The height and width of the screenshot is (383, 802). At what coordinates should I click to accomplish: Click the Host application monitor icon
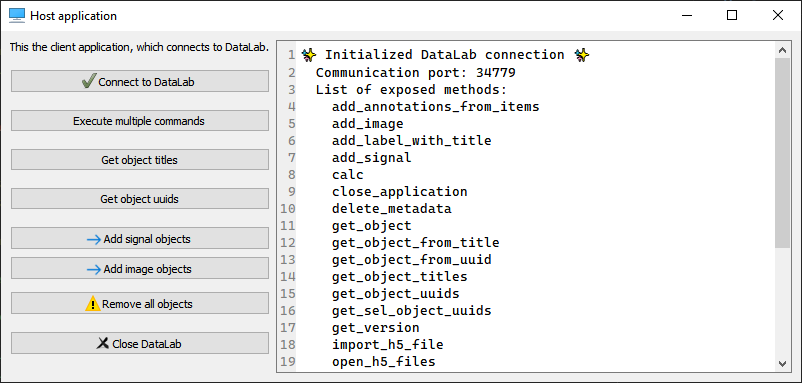tap(17, 15)
